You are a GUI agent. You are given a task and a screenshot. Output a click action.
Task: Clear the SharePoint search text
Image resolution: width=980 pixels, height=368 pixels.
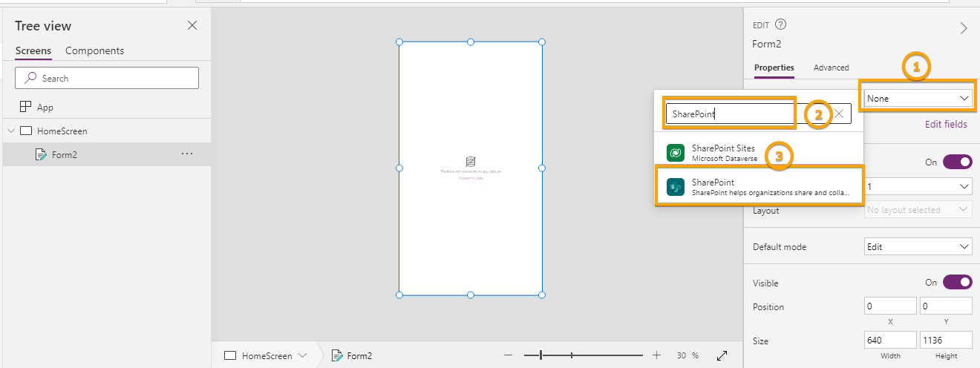click(839, 114)
